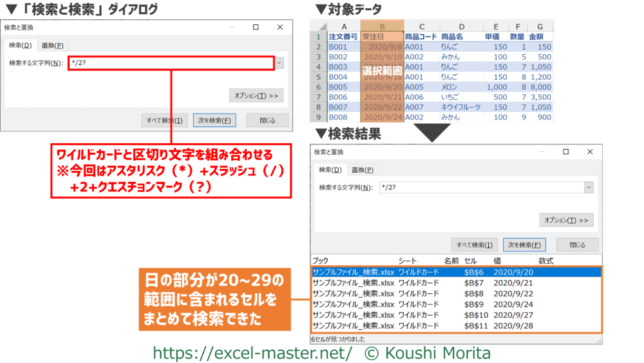Close the lower search results dialog window
Viewport: 644px width, 363px height.
[589, 152]
